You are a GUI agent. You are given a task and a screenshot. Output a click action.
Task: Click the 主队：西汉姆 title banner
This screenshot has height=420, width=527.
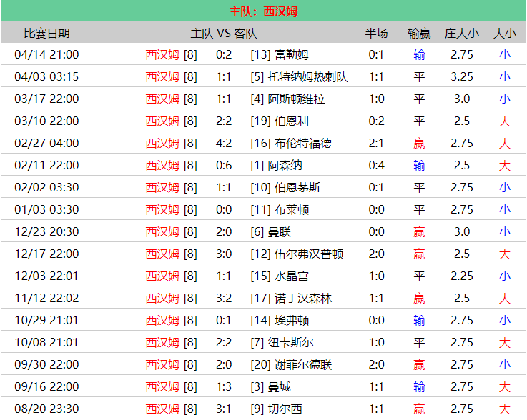click(x=263, y=11)
